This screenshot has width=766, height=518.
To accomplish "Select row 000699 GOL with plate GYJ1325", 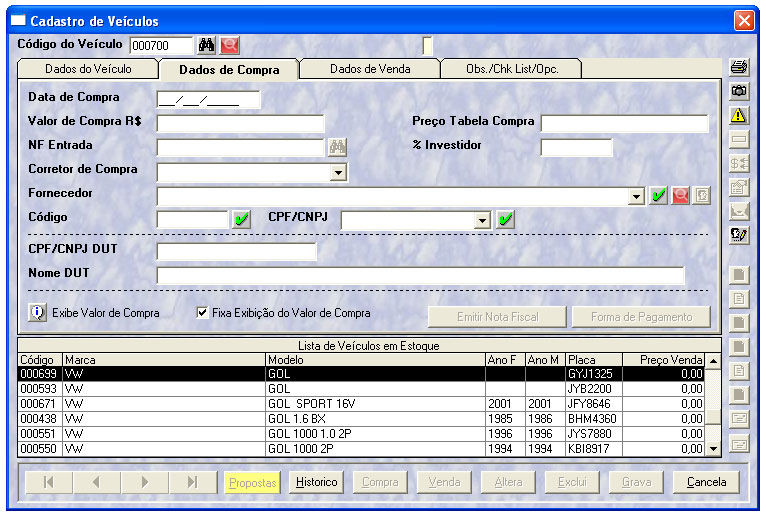I will (x=362, y=374).
